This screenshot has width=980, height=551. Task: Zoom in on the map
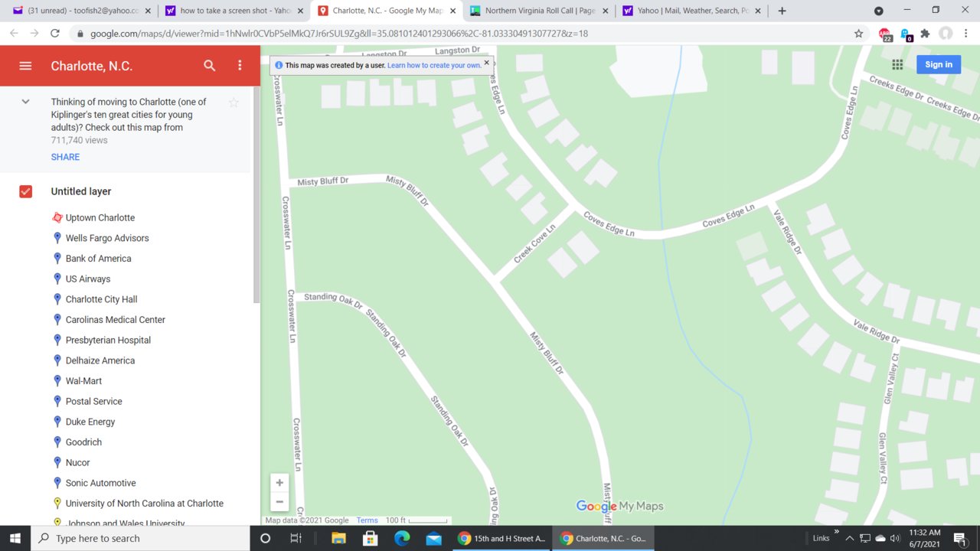click(279, 483)
